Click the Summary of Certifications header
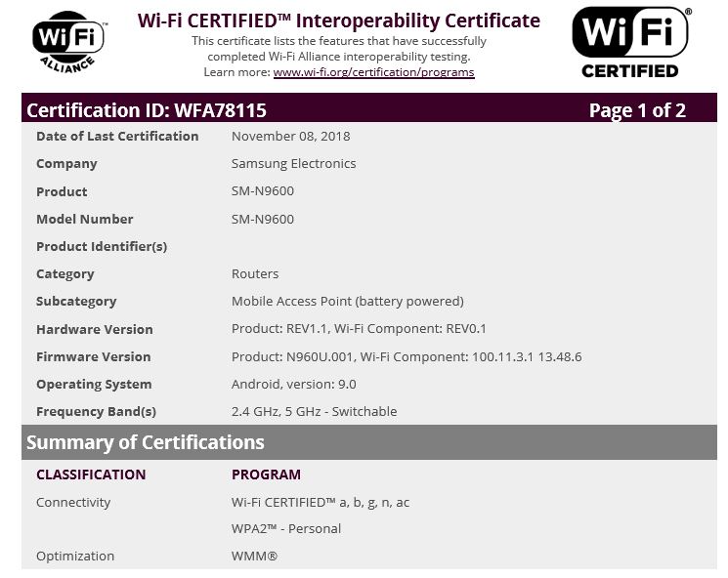728x578 pixels. [146, 442]
